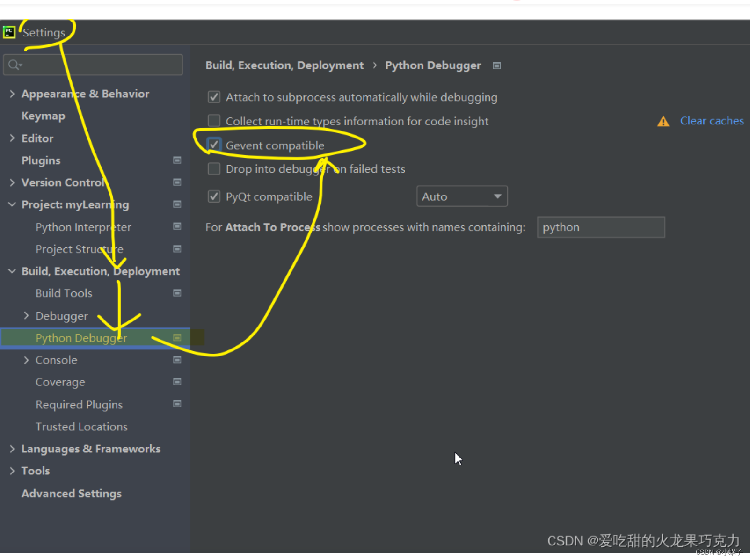Click project-level icon beside Build Tools
The image size is (750, 560).
click(177, 293)
